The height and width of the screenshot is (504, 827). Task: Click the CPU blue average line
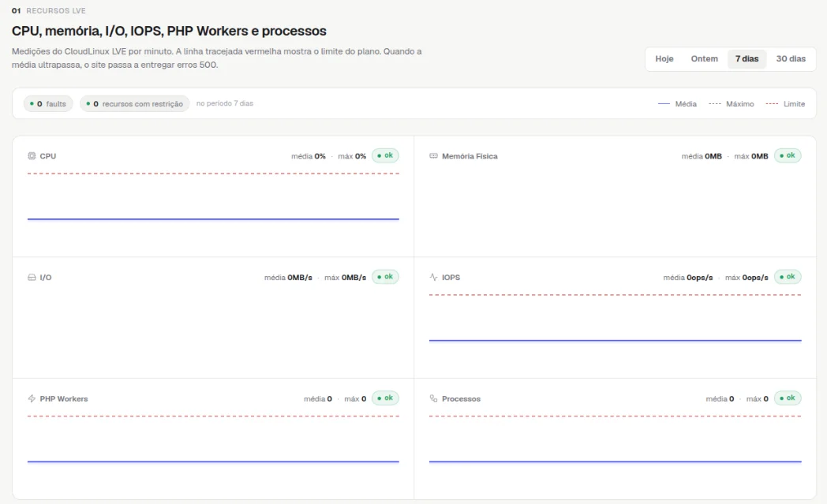coord(213,218)
